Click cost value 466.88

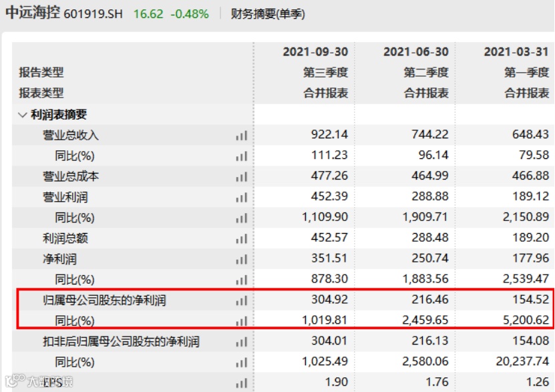[x=530, y=176]
